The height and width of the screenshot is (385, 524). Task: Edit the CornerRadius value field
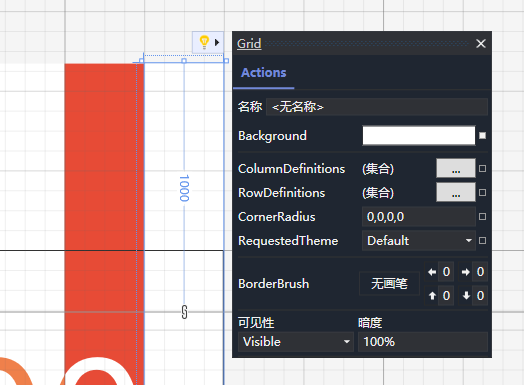(x=419, y=217)
